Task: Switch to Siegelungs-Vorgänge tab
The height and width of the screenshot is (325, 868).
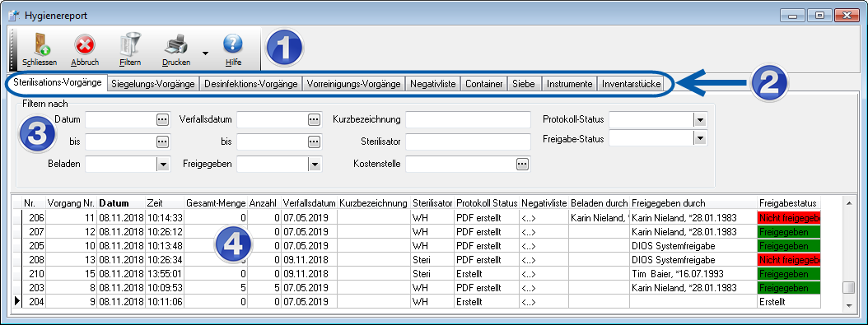Action: [x=153, y=84]
